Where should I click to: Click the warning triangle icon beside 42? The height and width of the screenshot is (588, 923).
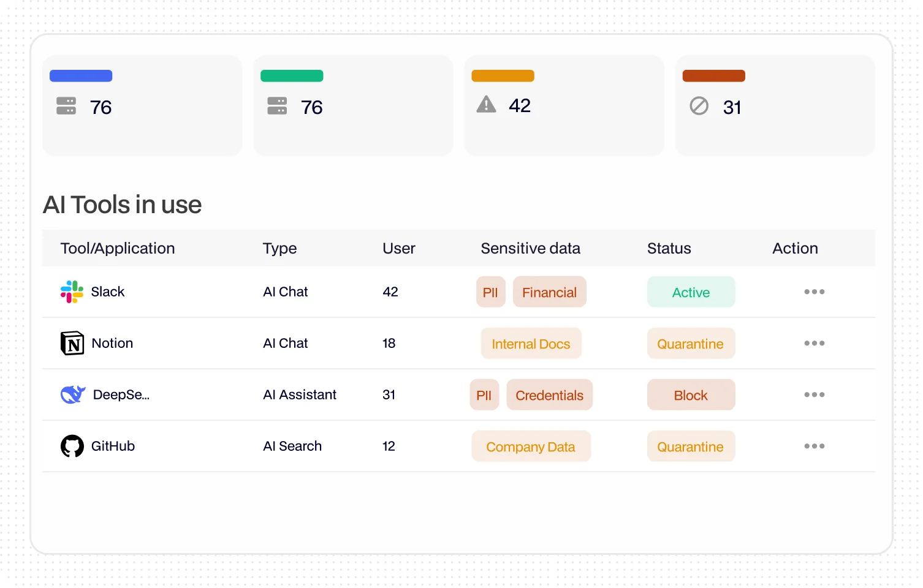tap(487, 104)
